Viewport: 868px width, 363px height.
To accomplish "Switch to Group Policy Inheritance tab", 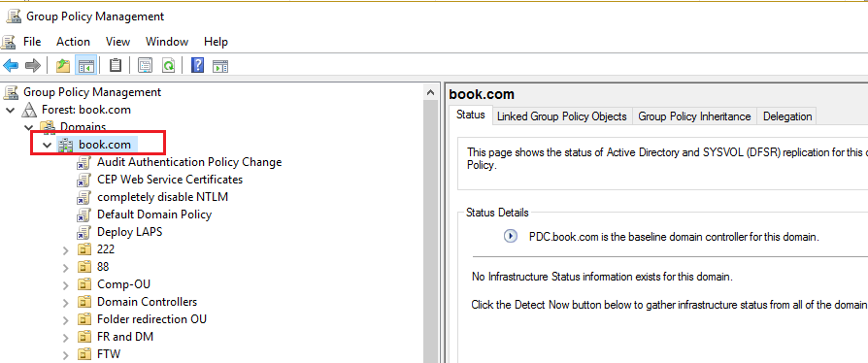I will coord(694,116).
